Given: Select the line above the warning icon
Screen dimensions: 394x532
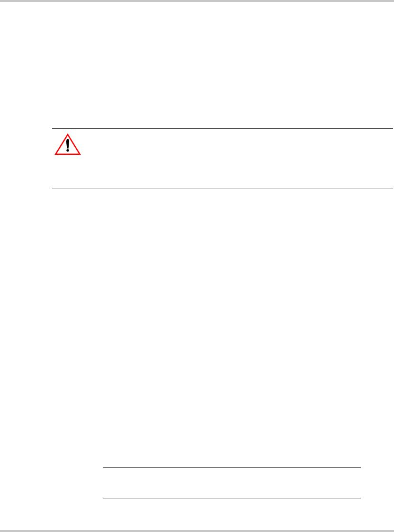Looking at the screenshot, I should [x=222, y=129].
